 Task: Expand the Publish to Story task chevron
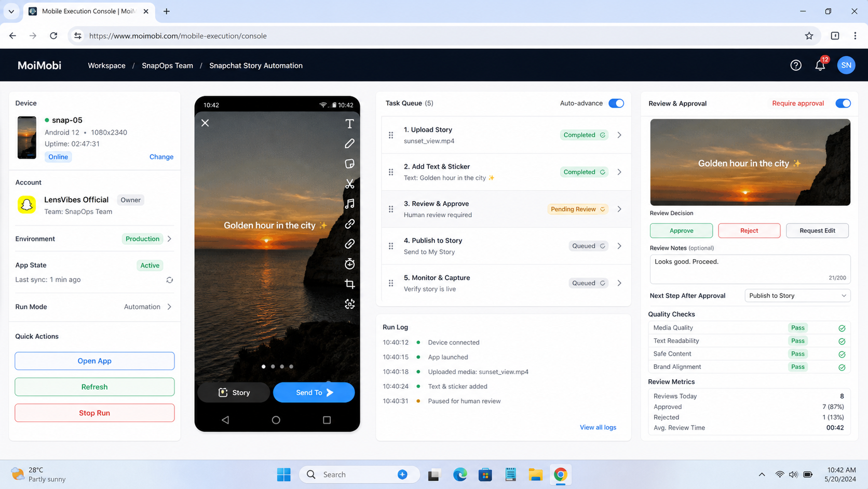coord(619,246)
